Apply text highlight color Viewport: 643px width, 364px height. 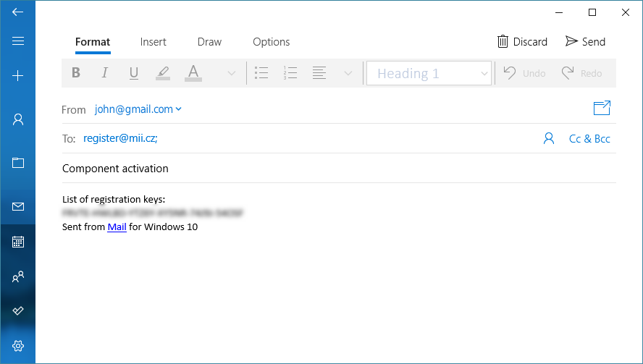click(x=163, y=73)
